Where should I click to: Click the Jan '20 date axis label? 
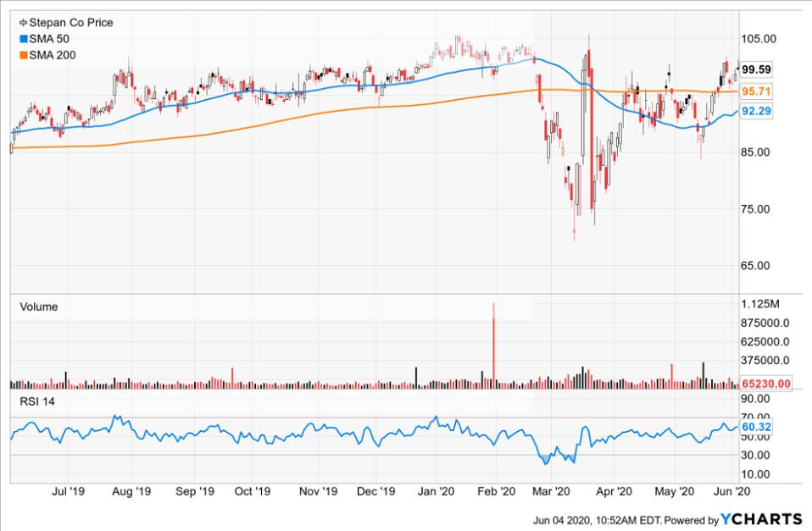coord(436,492)
